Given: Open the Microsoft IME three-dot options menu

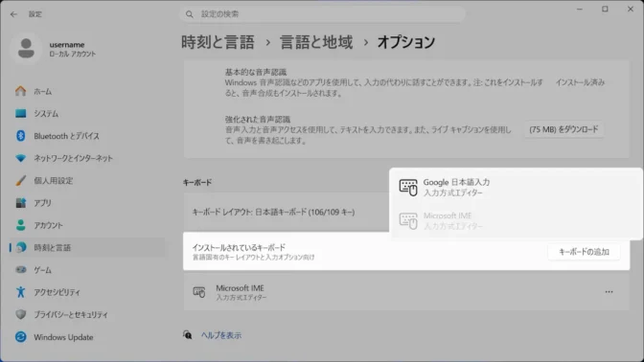Looking at the screenshot, I should pyautogui.click(x=609, y=292).
